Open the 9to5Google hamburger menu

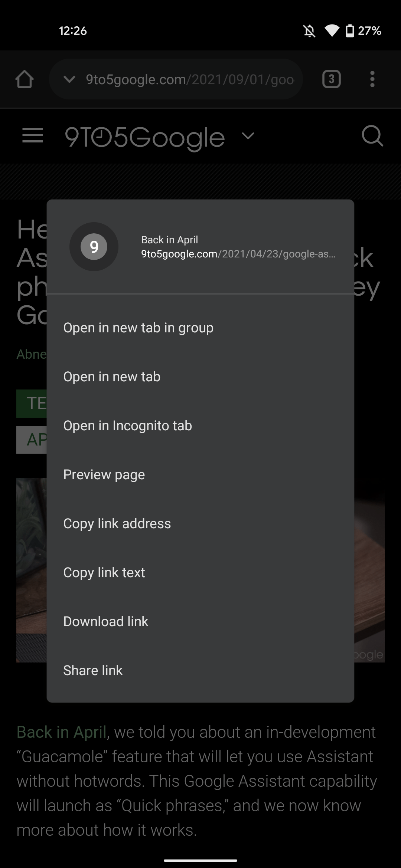tap(33, 135)
